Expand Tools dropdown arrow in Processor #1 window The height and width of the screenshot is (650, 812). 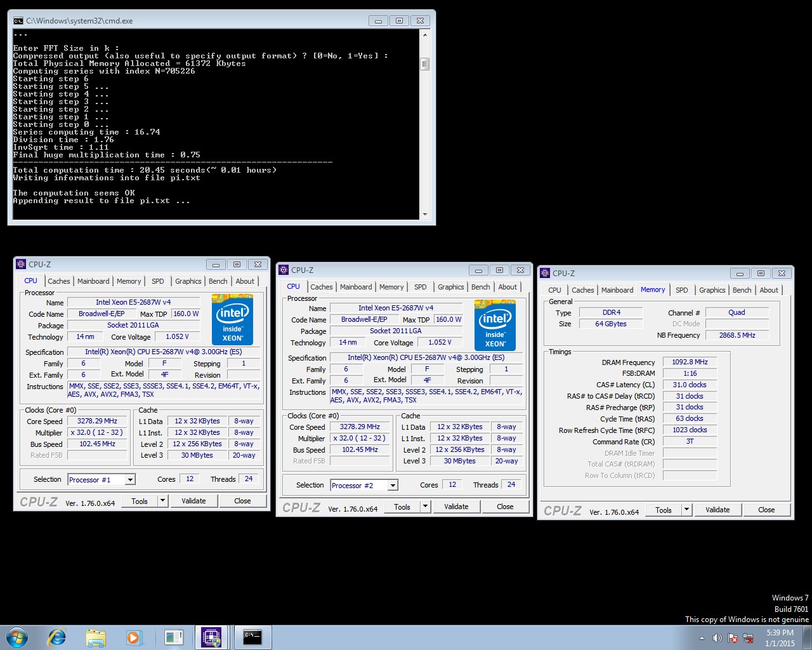163,501
